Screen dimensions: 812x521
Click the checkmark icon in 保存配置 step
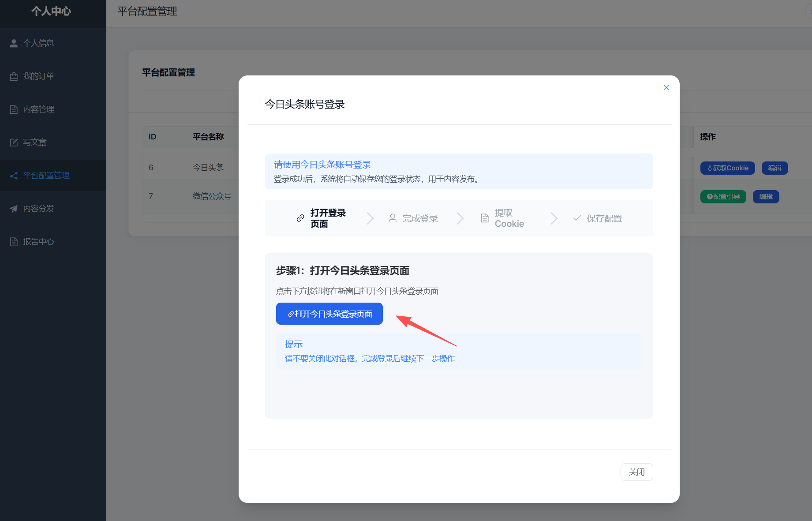click(x=577, y=218)
